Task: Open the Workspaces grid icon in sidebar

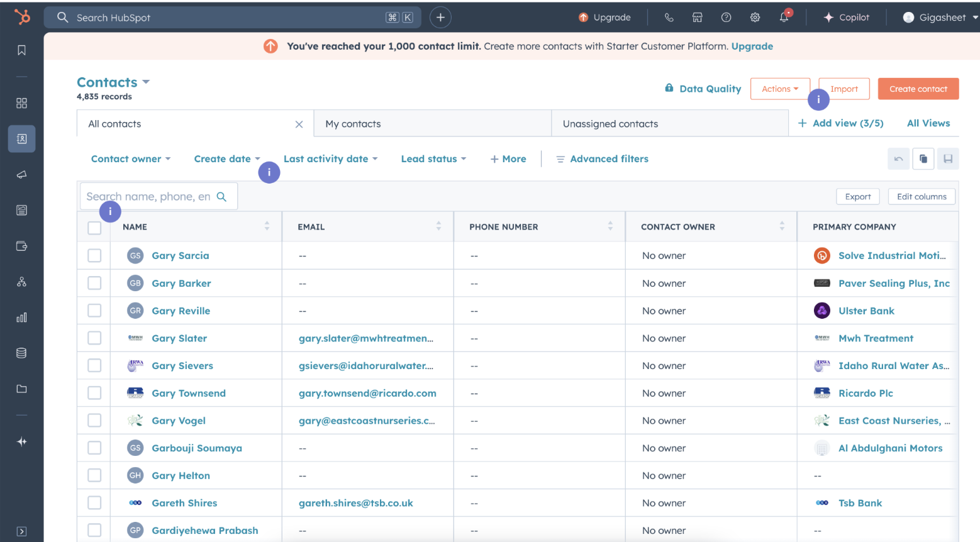Action: click(x=21, y=103)
